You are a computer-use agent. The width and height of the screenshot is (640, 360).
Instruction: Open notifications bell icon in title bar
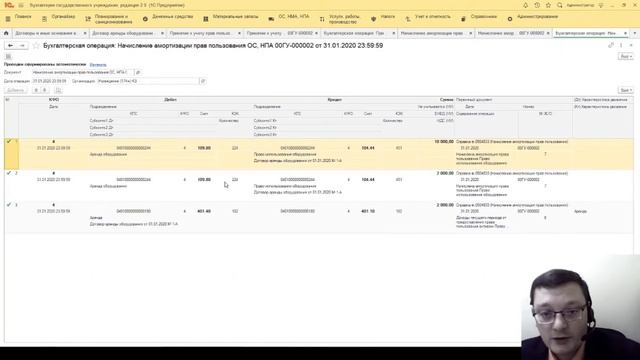[x=525, y=5]
